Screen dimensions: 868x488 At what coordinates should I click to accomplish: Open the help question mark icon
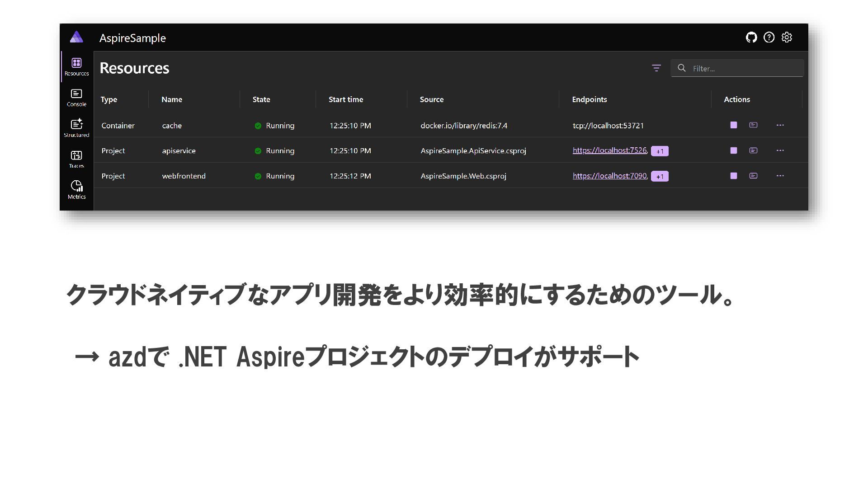tap(769, 38)
